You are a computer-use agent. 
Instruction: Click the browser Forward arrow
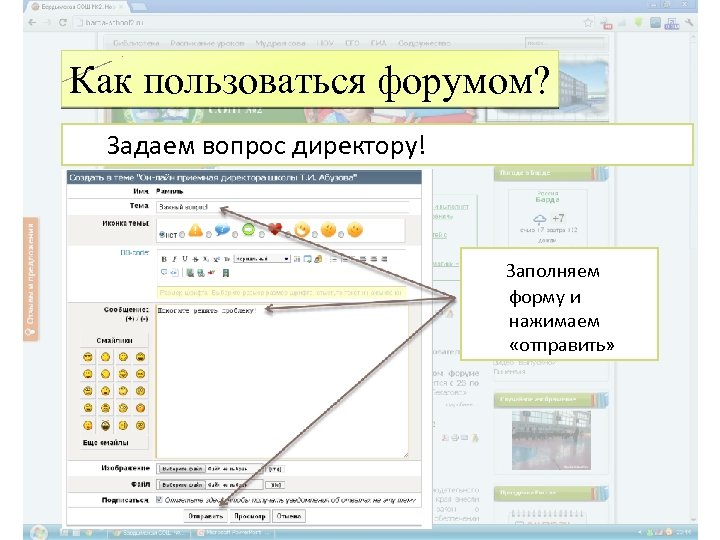coord(47,22)
